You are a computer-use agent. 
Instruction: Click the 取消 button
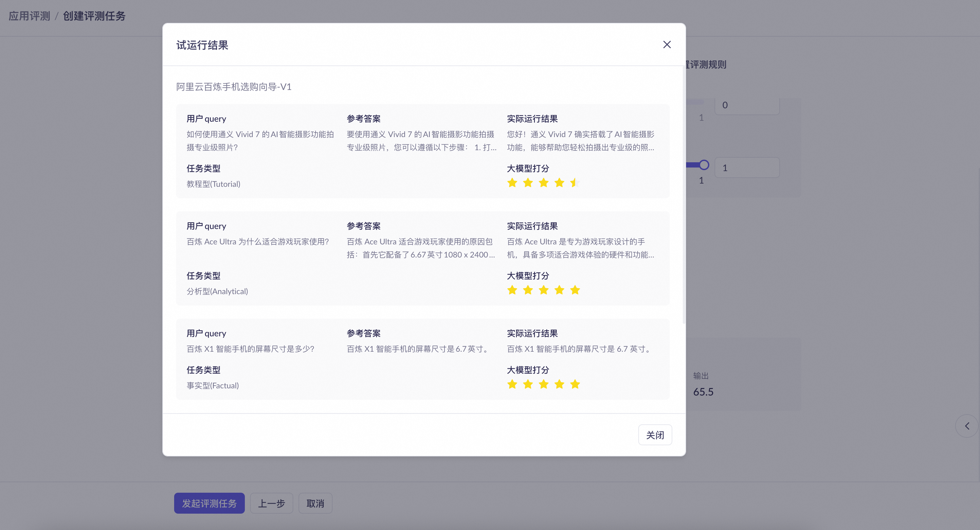click(315, 503)
